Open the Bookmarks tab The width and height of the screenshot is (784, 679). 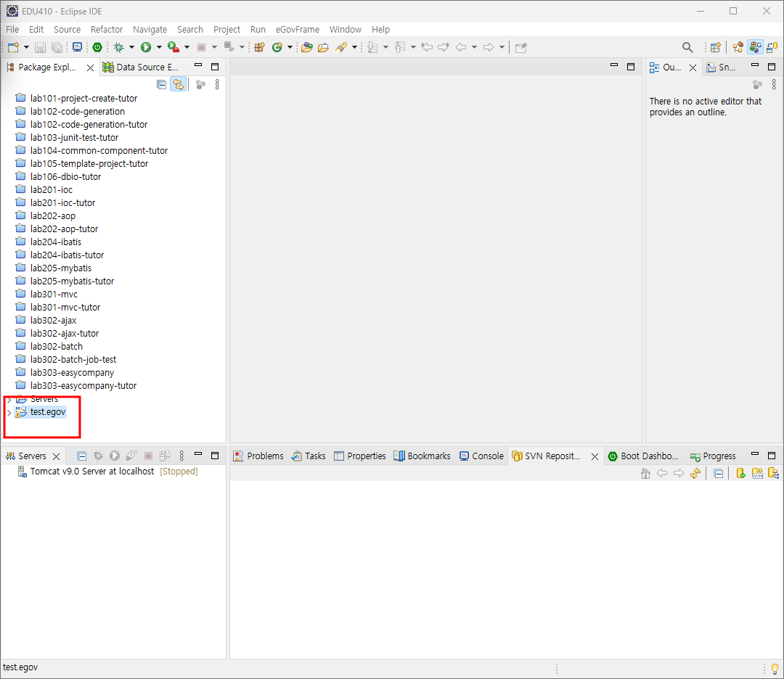[422, 456]
